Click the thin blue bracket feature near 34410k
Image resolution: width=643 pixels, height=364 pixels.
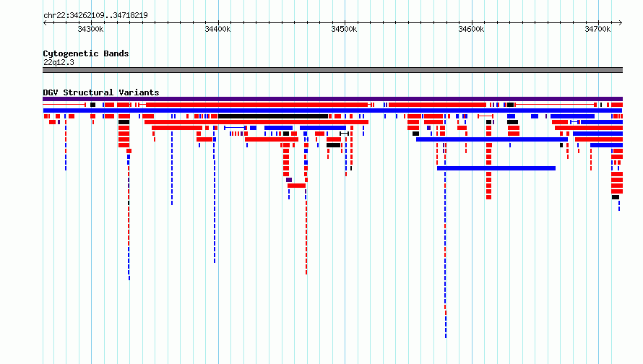[x=235, y=128]
